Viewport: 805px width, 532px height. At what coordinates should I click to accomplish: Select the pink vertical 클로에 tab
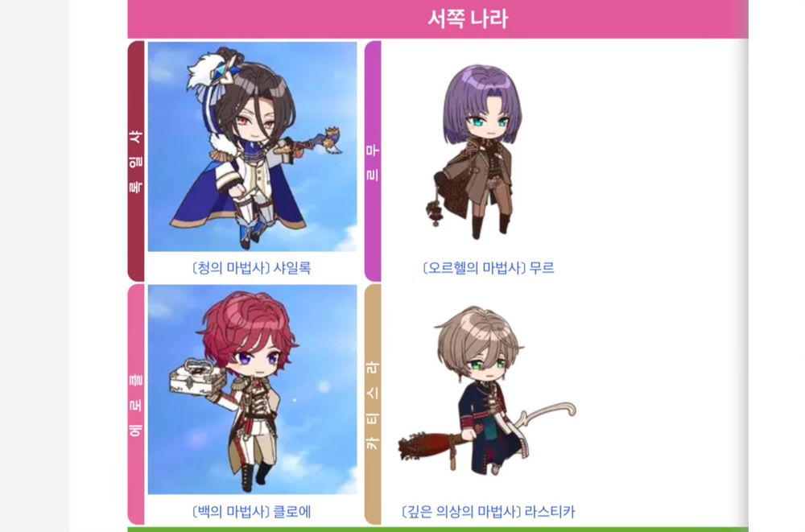click(x=136, y=404)
